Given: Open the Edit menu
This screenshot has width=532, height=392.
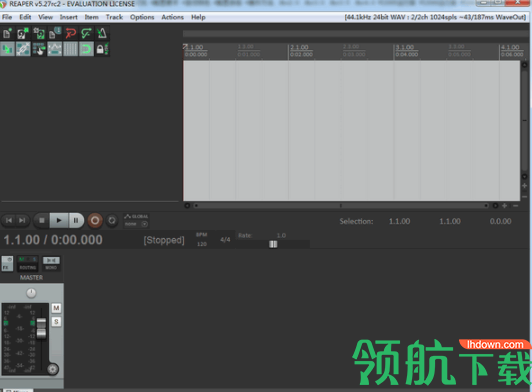Looking at the screenshot, I should coord(25,17).
